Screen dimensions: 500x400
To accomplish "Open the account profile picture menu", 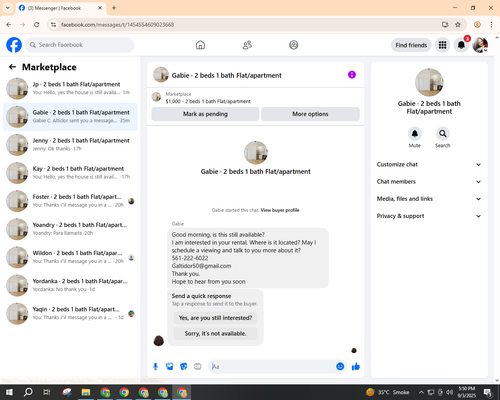I will (480, 45).
